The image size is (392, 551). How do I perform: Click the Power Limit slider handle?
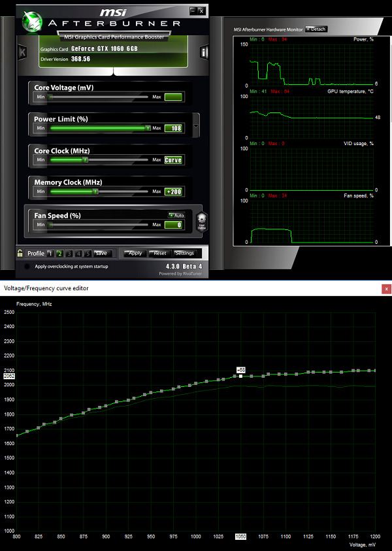tap(148, 128)
